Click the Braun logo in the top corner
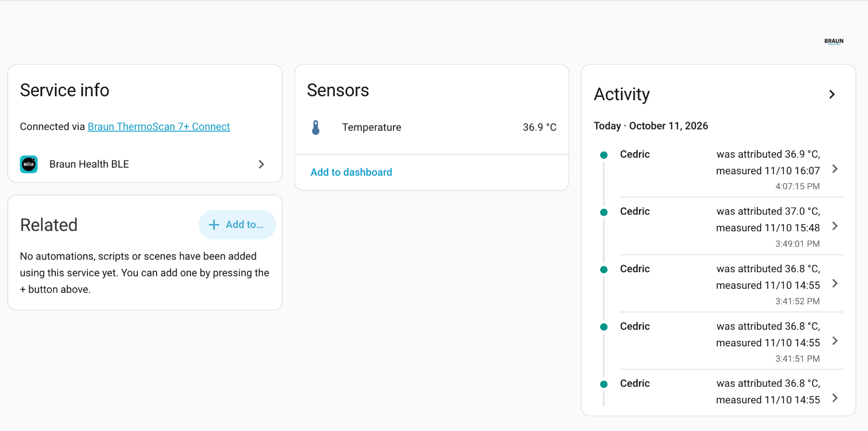This screenshot has height=431, width=868. pyautogui.click(x=834, y=41)
